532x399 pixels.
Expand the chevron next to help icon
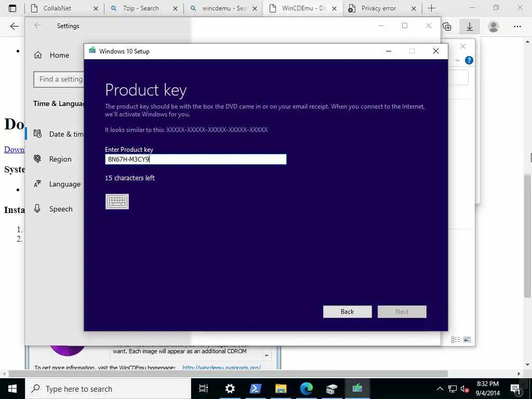pos(457,60)
